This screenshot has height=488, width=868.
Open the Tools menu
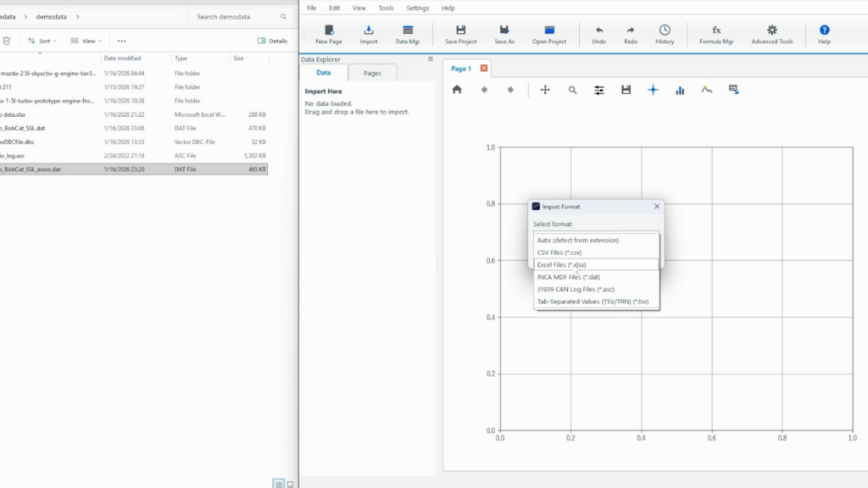386,8
